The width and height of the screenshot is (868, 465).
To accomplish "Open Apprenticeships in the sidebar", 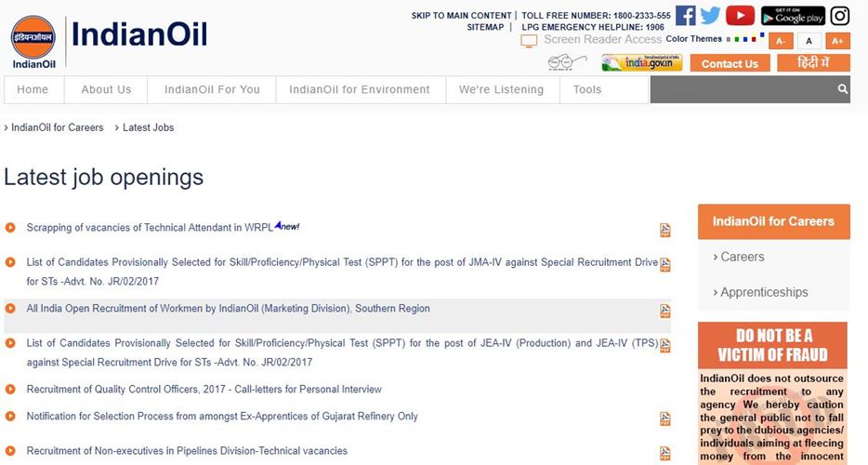I will (764, 292).
